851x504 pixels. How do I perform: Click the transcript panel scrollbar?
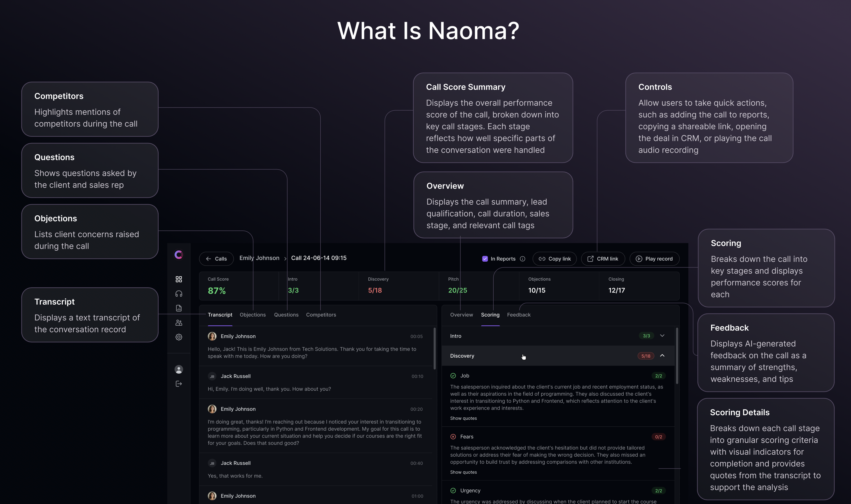[435, 348]
